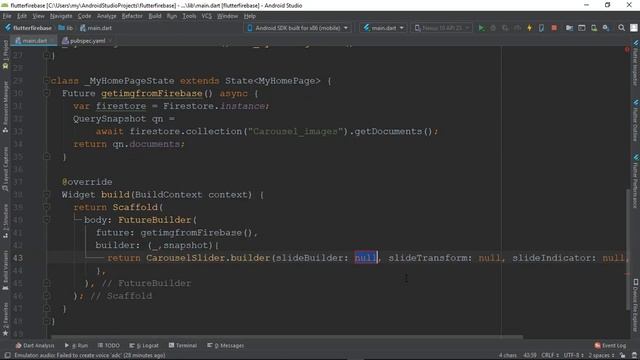The height and width of the screenshot is (360, 640).
Task: Click the Search Everywhere magnifier icon
Action: [x=621, y=28]
